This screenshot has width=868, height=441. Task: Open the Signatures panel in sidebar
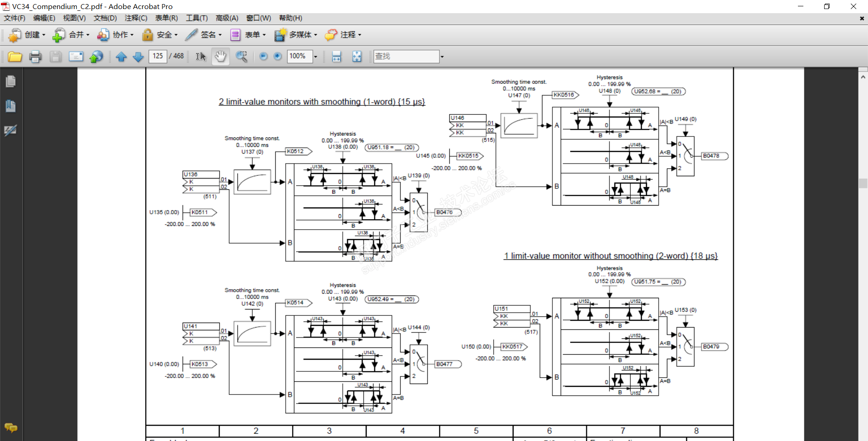(11, 130)
